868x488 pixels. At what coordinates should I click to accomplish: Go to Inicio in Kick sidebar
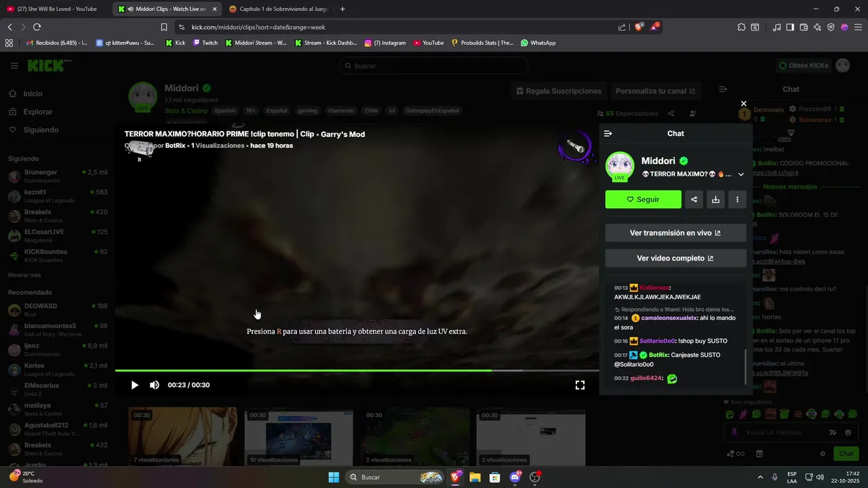33,94
